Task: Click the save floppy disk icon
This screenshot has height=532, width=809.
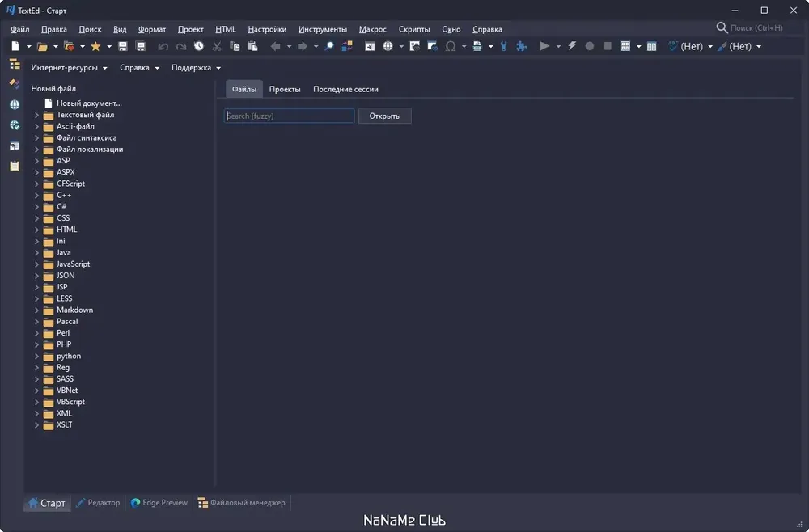Action: (123, 46)
